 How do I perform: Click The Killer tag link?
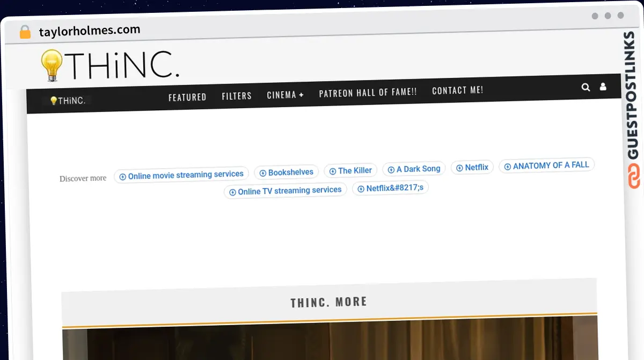[350, 170]
